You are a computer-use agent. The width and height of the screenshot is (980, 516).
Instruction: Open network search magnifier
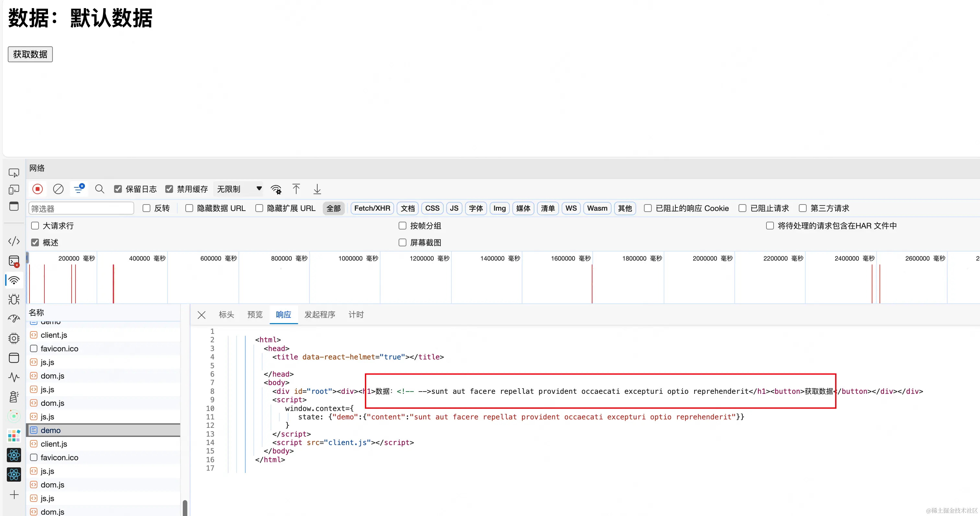(x=100, y=189)
